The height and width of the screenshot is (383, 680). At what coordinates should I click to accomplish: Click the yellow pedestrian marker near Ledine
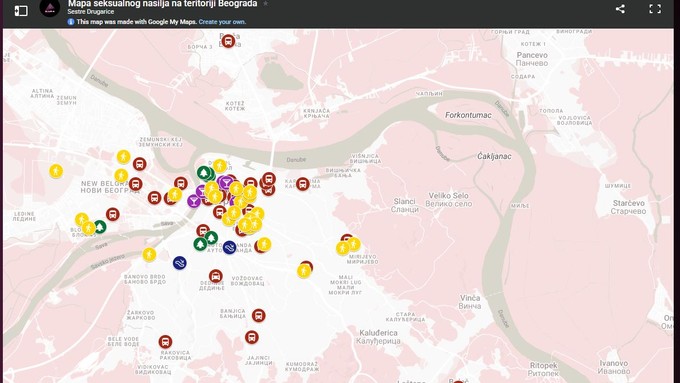click(56, 171)
